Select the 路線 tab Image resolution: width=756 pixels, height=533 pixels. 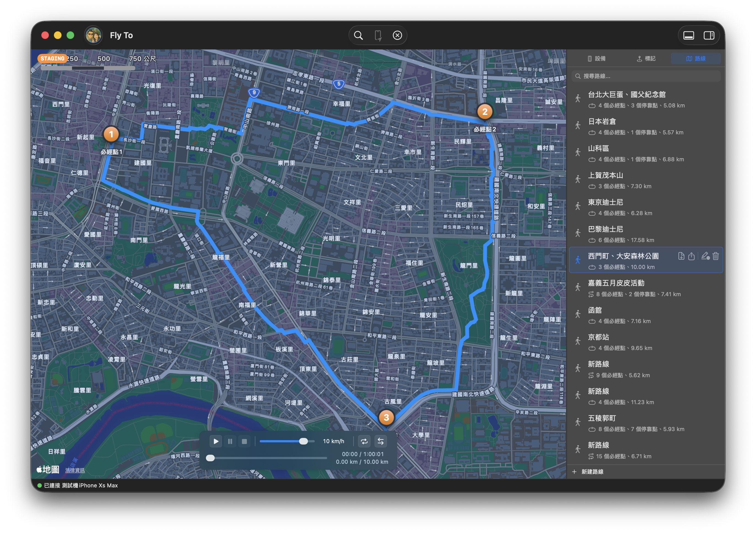pyautogui.click(x=696, y=59)
